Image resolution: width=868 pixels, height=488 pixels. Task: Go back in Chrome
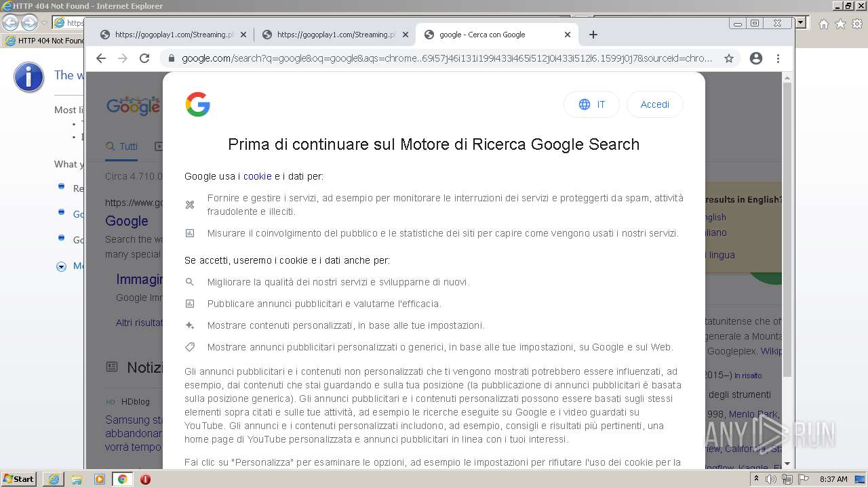click(x=101, y=58)
